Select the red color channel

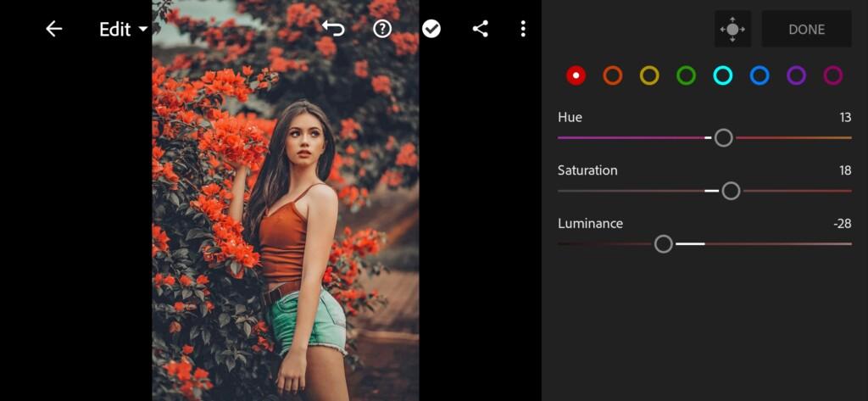(x=576, y=75)
